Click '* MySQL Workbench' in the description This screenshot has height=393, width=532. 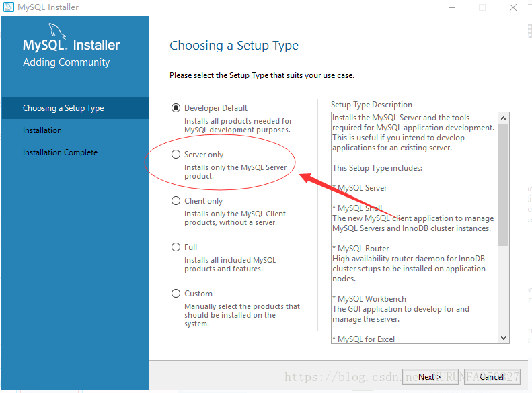click(369, 299)
